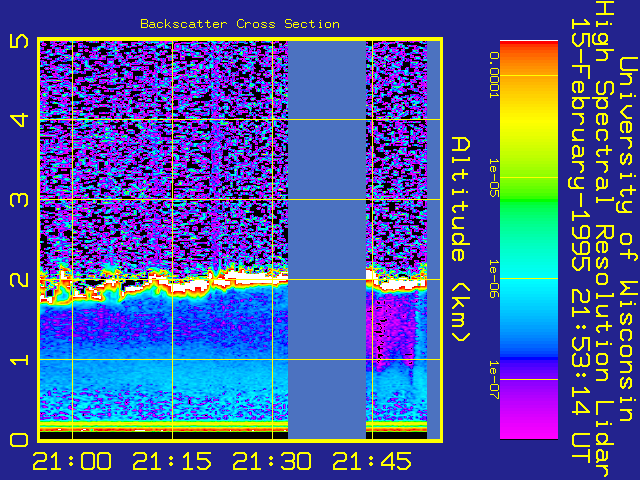Viewport: 640px width, 480px height.
Task: Click altitude label 3
Action: coord(19,200)
